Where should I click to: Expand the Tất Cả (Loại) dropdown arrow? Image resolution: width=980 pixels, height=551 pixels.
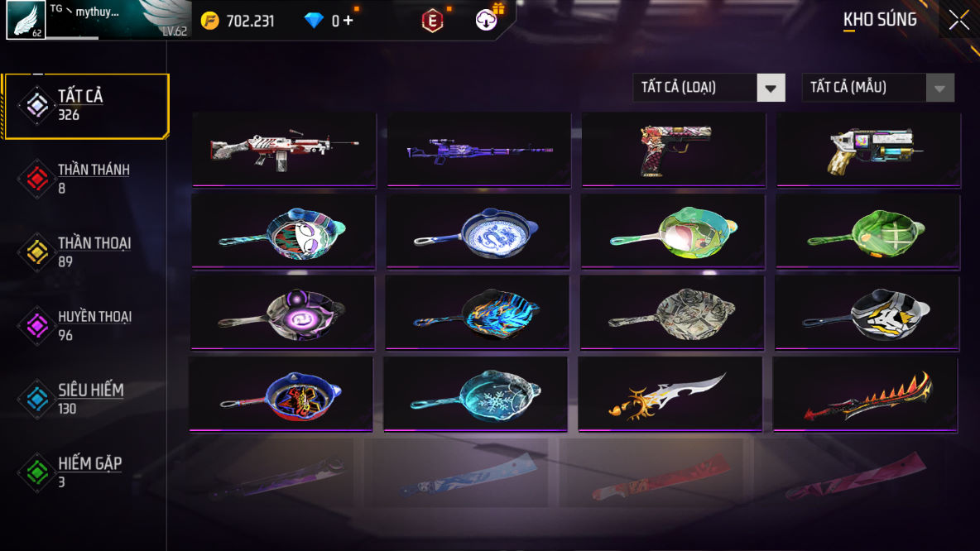(771, 88)
